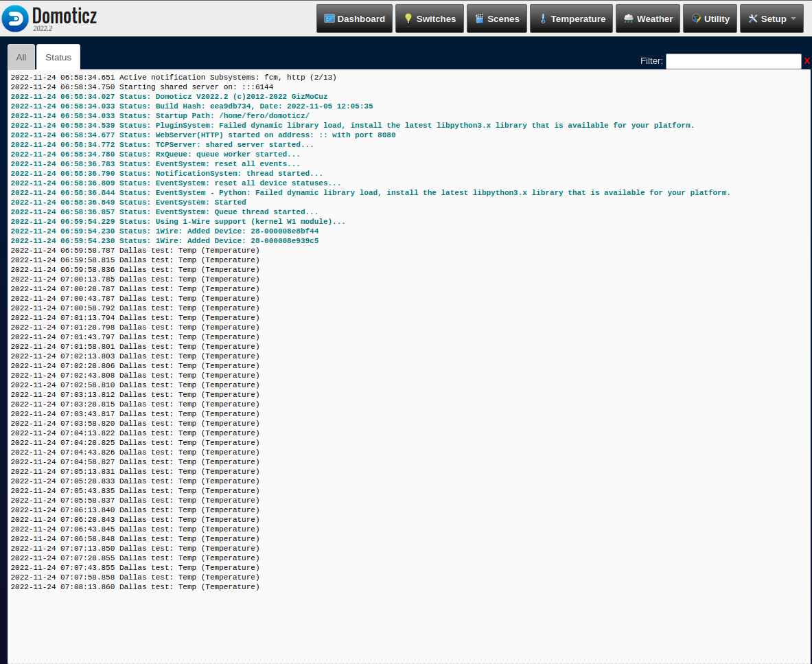Go to the Weather page
This screenshot has height=664, width=812.
coord(647,19)
